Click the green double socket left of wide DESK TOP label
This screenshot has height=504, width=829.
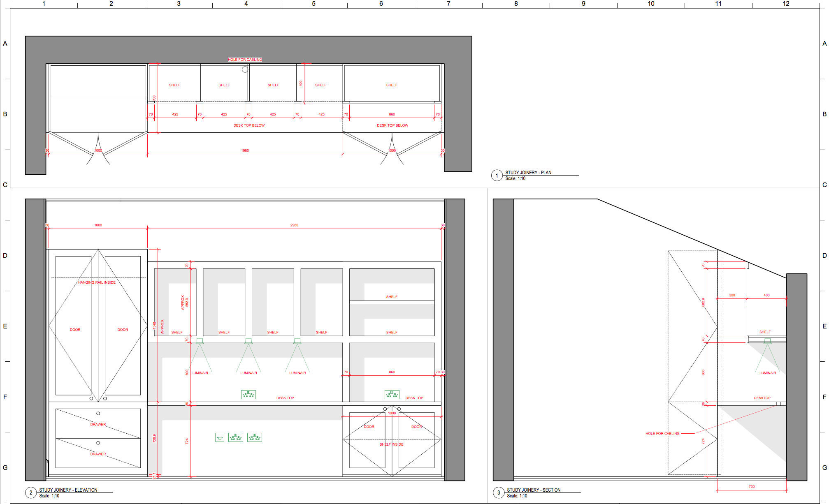(x=248, y=395)
